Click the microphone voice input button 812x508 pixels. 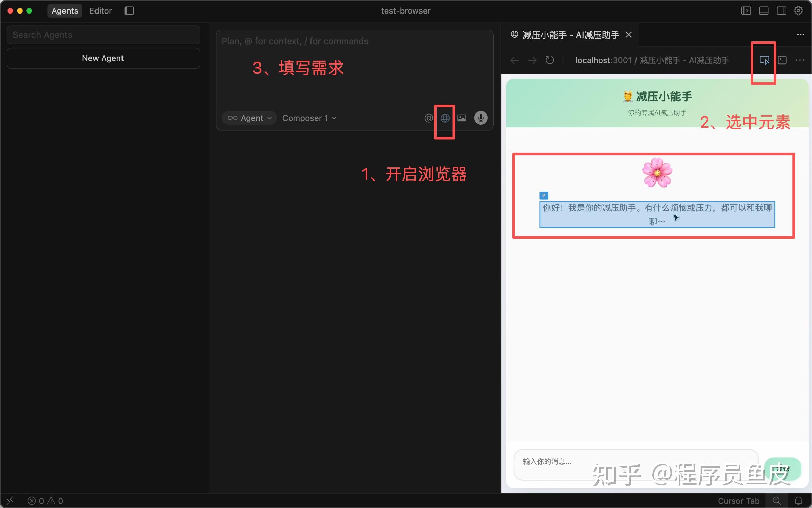pyautogui.click(x=481, y=118)
